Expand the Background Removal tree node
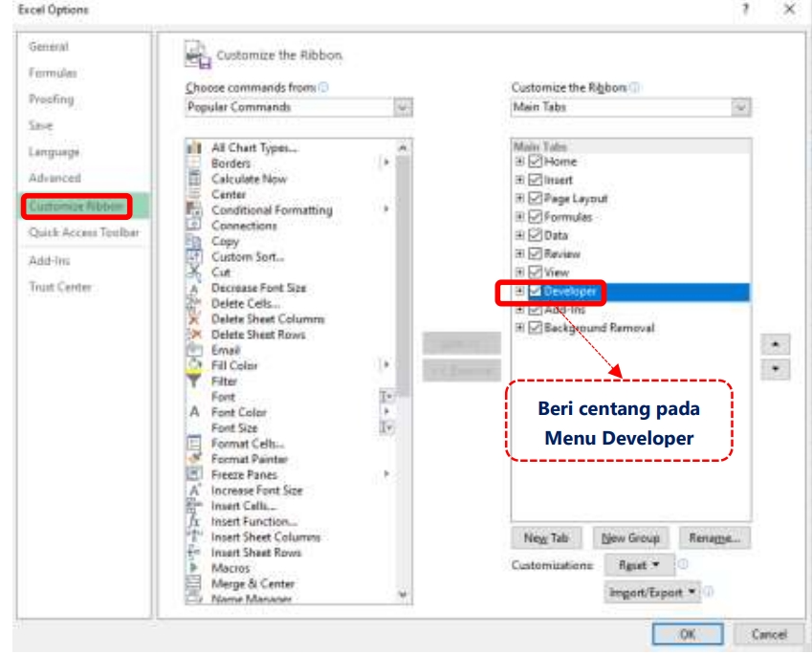 [x=519, y=328]
